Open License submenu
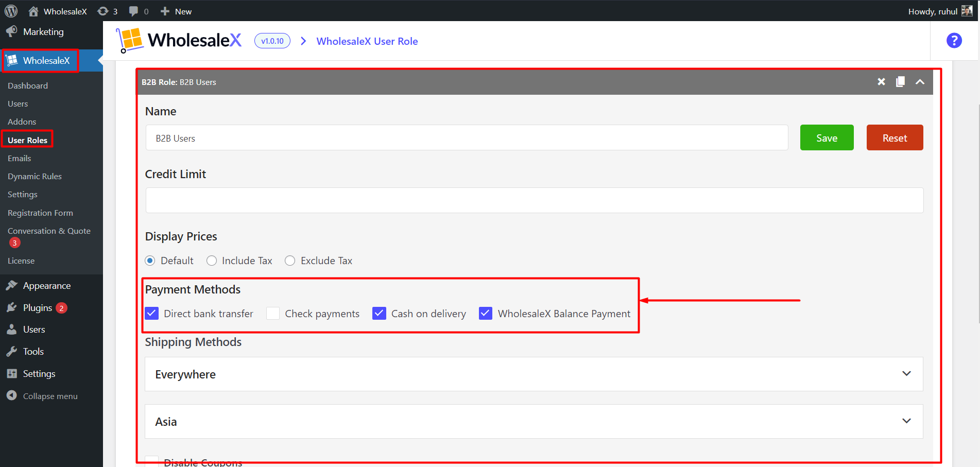Viewport: 980px width, 467px height. pos(21,261)
